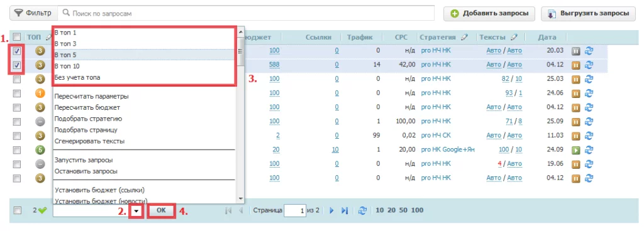Click the dropdown list's scroll-down arrow
This screenshot has height=236, width=644.
click(241, 199)
